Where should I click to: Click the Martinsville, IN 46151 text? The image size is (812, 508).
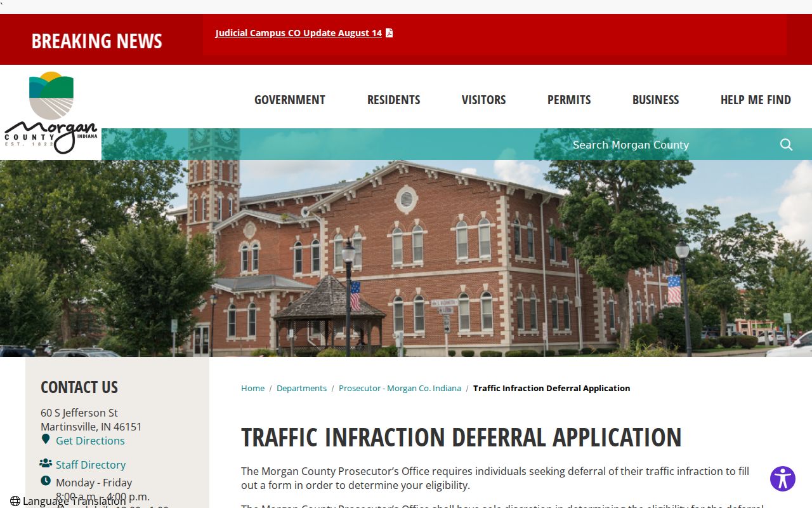91,427
